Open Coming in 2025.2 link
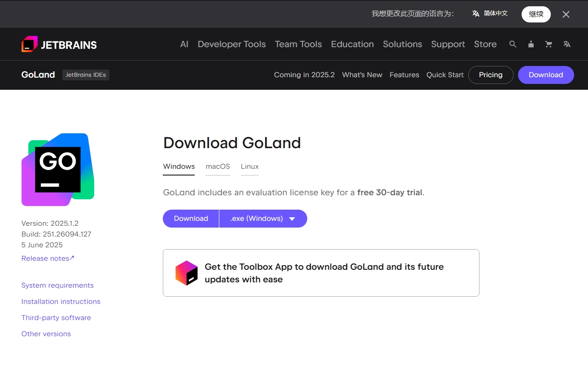588x382 pixels. coord(305,75)
